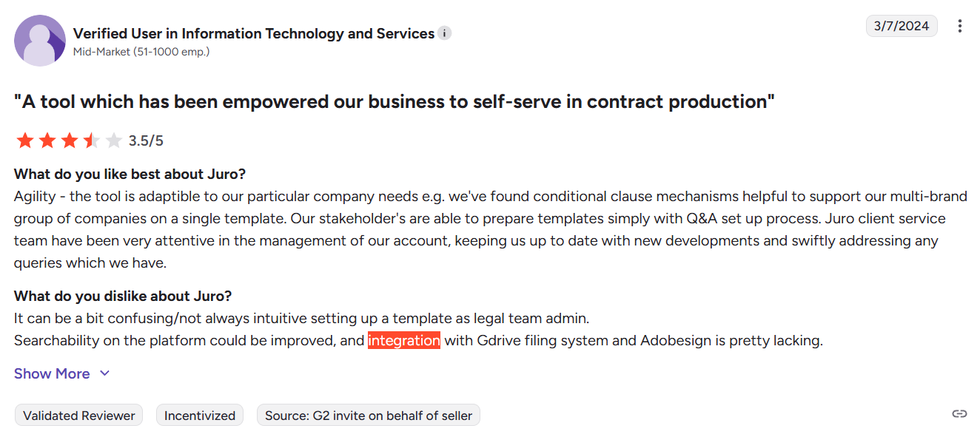Click the Incentivized badge
This screenshot has width=980, height=437.
[199, 415]
